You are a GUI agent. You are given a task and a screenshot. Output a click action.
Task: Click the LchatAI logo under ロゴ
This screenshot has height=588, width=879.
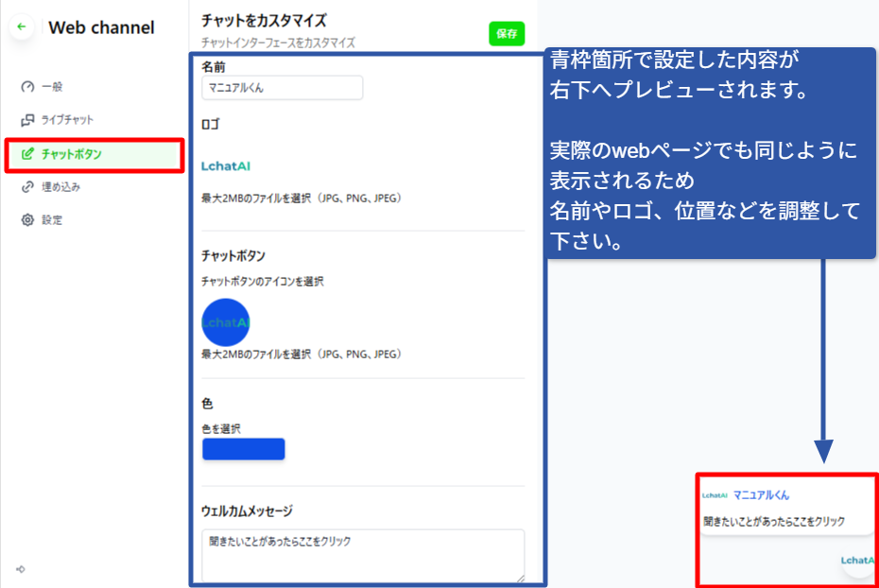pyautogui.click(x=226, y=166)
